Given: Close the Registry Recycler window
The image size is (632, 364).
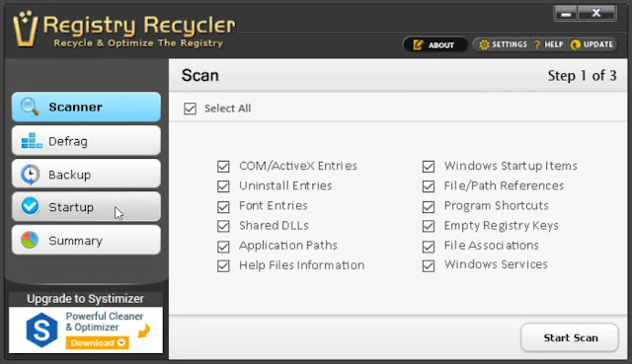Looking at the screenshot, I should tap(596, 13).
